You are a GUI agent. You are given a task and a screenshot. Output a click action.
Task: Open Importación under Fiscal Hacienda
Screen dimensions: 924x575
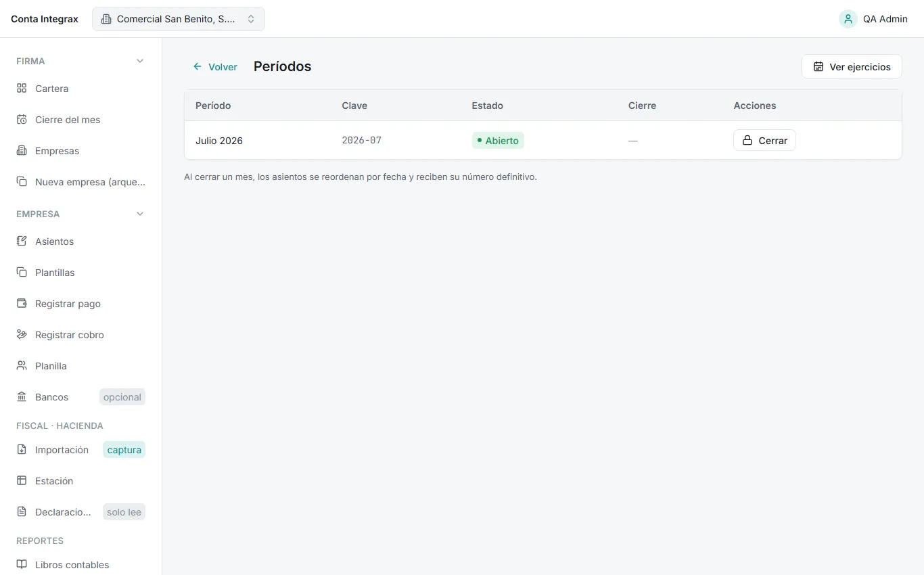(x=80, y=450)
